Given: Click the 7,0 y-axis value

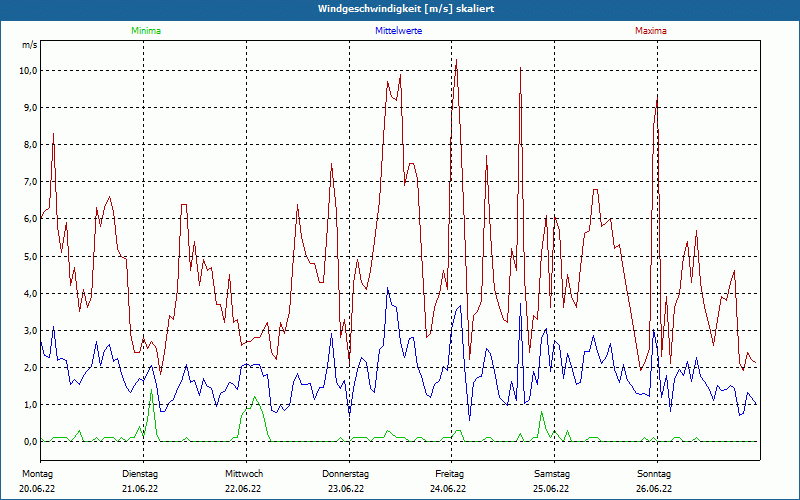Looking at the screenshot, I should click(x=30, y=182).
